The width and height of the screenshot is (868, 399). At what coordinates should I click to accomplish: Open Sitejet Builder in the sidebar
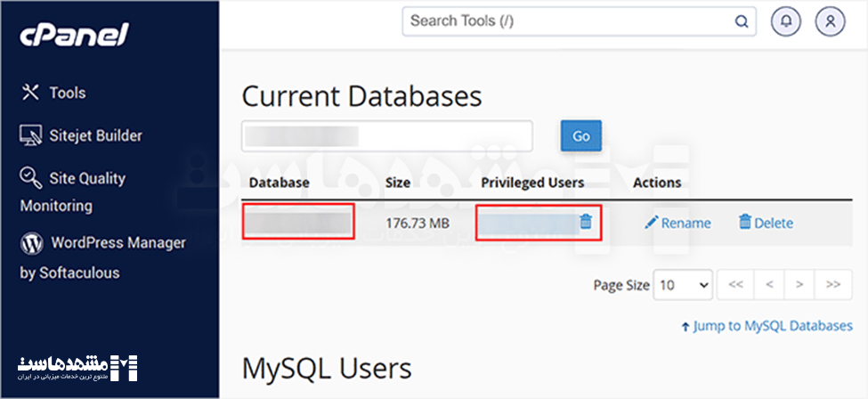pyautogui.click(x=95, y=135)
